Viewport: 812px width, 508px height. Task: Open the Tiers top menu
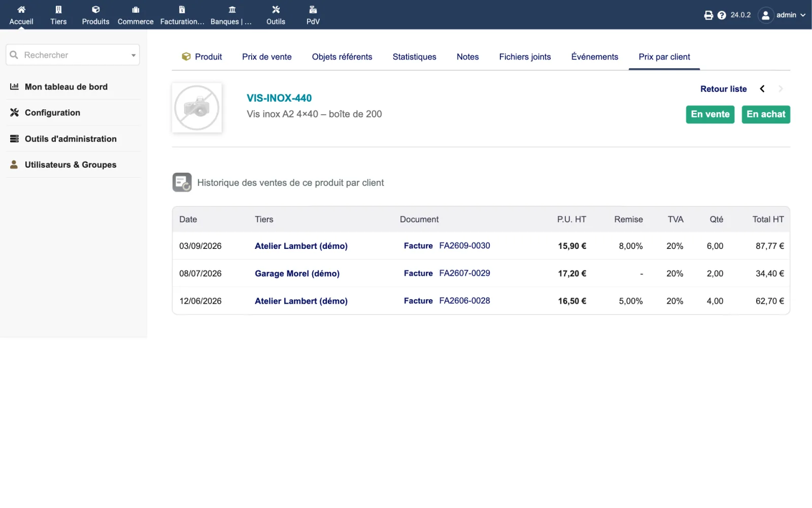58,15
